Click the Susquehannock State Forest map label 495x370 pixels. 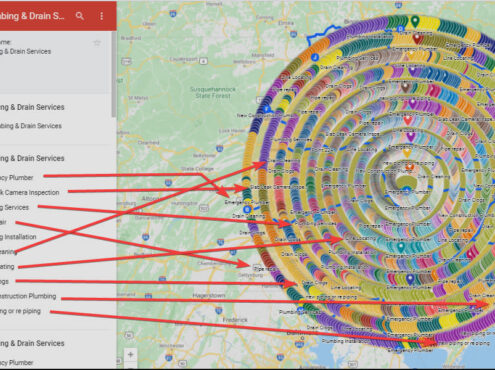click(x=213, y=92)
